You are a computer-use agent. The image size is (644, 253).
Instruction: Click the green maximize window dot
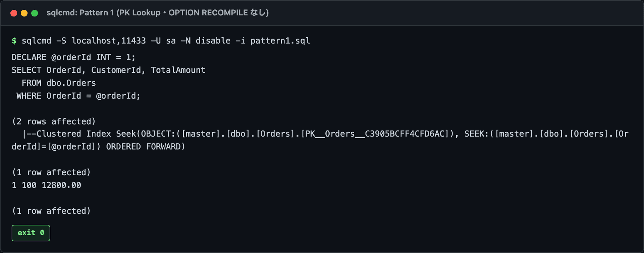pyautogui.click(x=35, y=13)
